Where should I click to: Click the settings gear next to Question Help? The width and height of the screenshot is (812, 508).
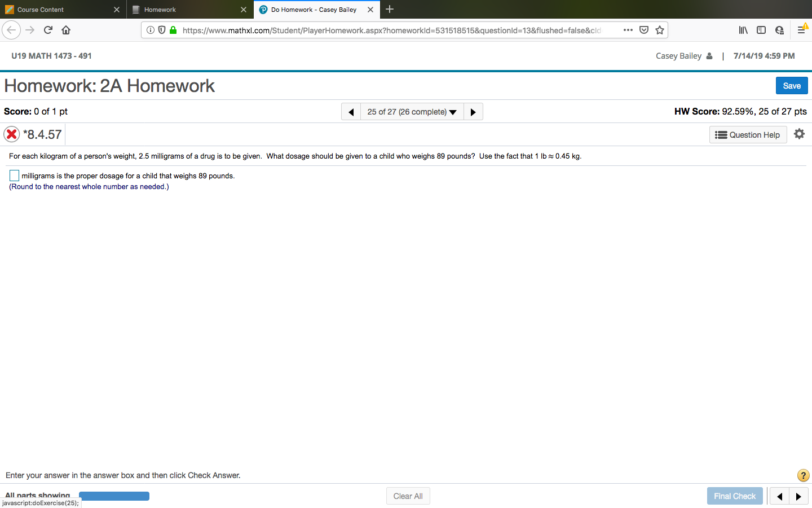(799, 134)
